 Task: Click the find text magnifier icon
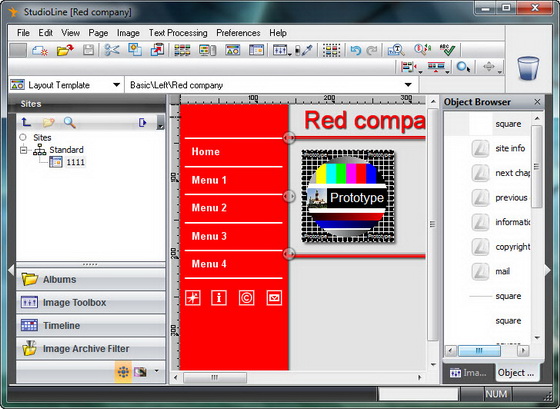[396, 50]
